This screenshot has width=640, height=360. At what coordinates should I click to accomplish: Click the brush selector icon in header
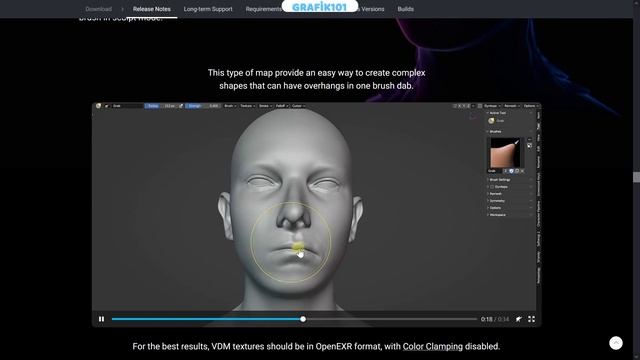[107, 106]
